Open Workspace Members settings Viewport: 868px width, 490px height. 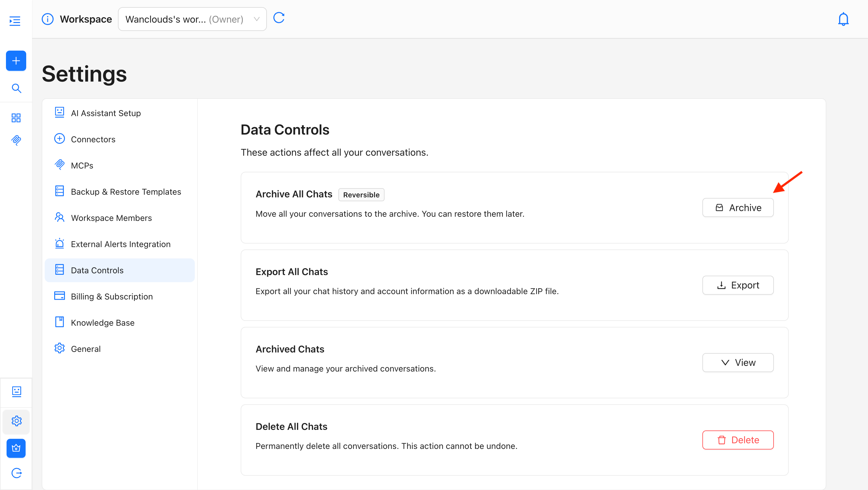(x=111, y=218)
